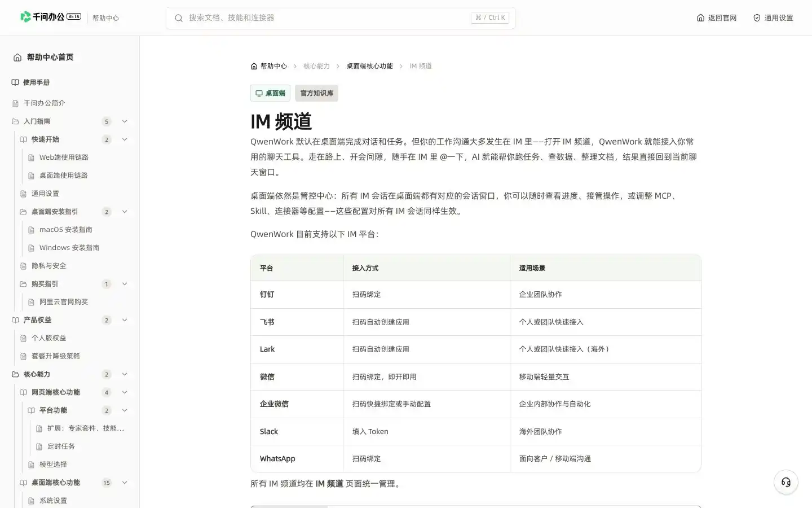Click the book icon next to 桌面端核心功能
The width and height of the screenshot is (812, 508).
pos(23,483)
